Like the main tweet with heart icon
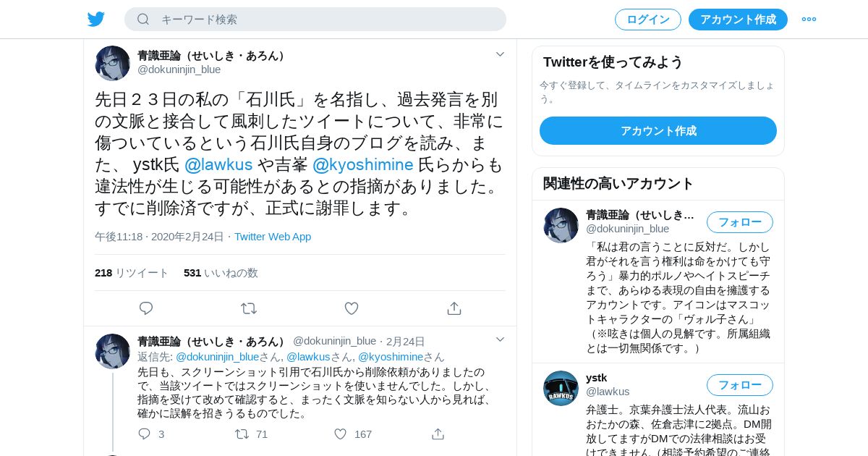Viewport: 868px width, 456px height. [x=352, y=308]
